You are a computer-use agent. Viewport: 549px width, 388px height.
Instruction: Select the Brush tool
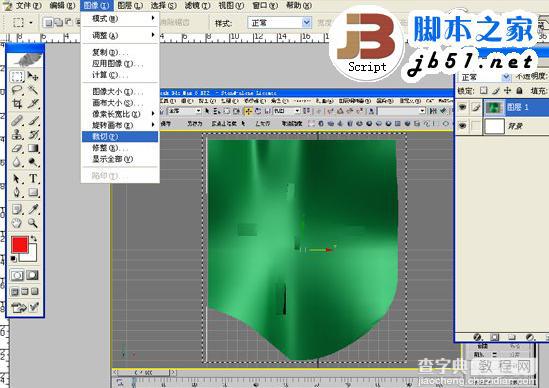click(x=33, y=120)
